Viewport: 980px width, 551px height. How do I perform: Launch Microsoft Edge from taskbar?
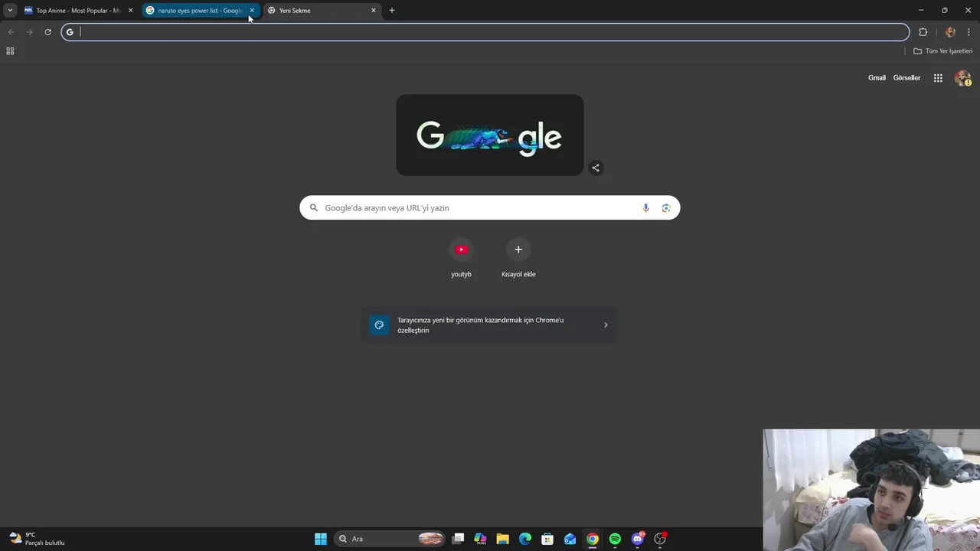(525, 539)
